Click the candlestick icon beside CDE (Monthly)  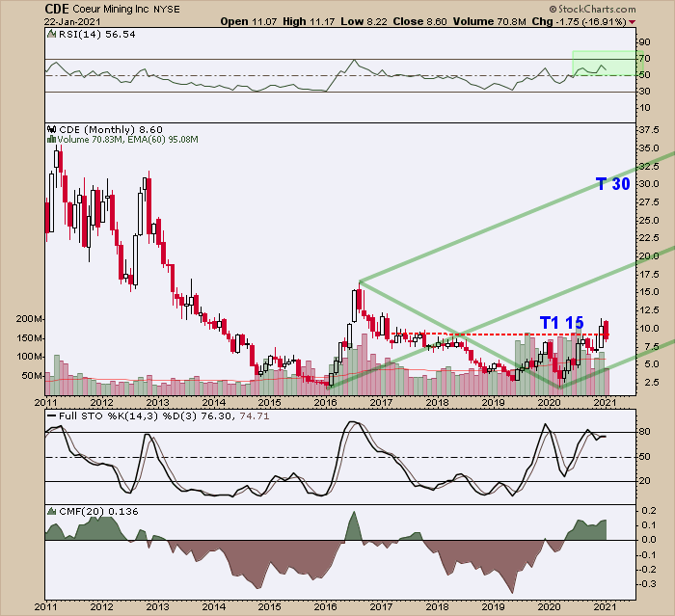pyautogui.click(x=52, y=129)
